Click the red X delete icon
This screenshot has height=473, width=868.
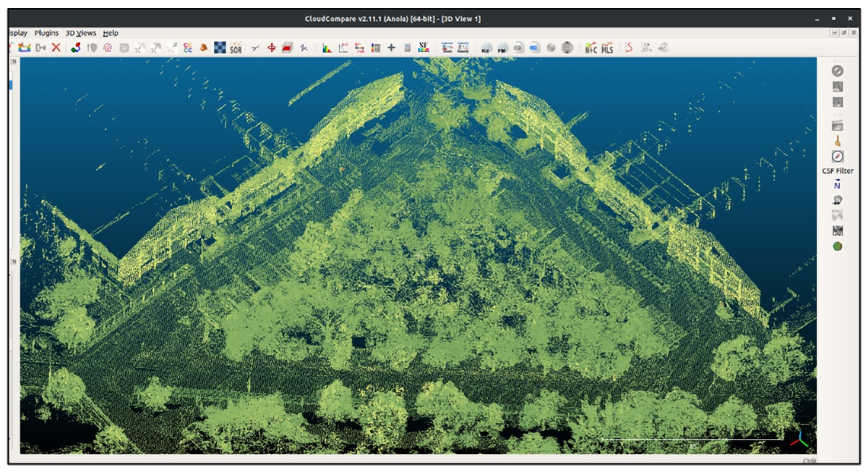click(x=56, y=48)
